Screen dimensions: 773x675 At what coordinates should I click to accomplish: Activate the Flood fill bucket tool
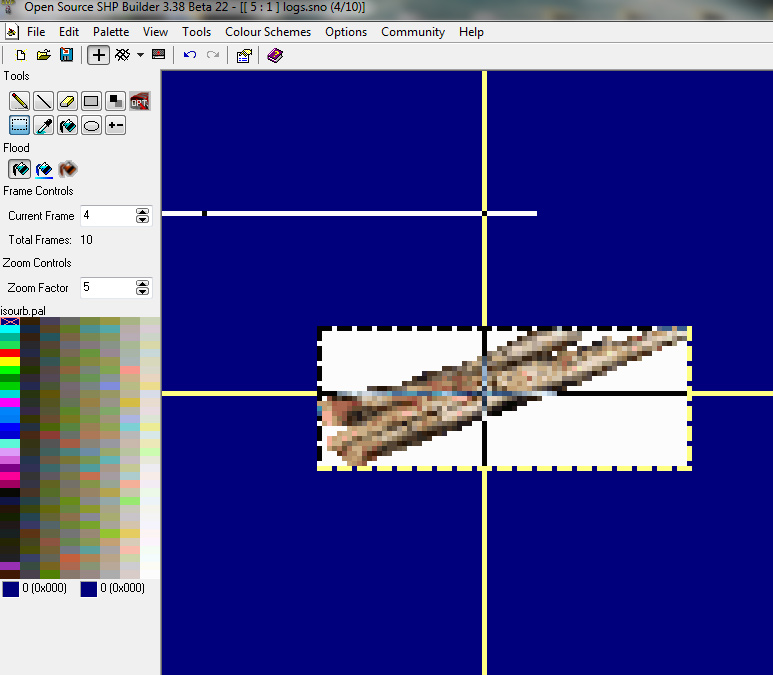(x=67, y=125)
